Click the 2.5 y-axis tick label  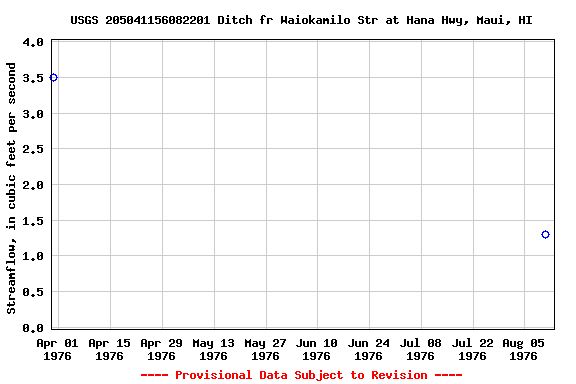pyautogui.click(x=33, y=149)
